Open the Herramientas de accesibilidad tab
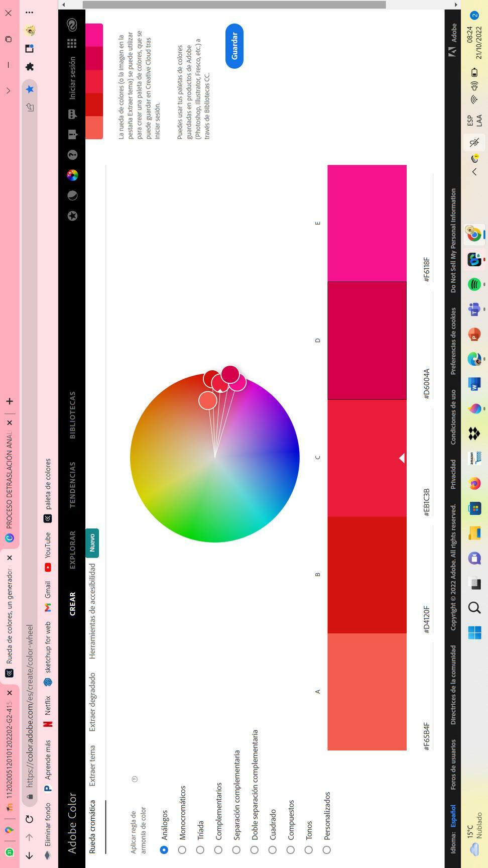Viewport: 488px width, 868px height. [x=92, y=611]
